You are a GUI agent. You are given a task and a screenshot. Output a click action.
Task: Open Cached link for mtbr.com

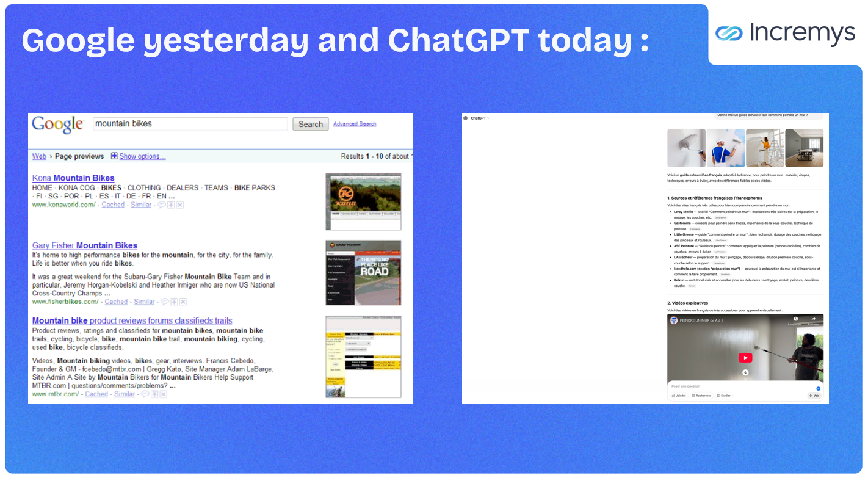(x=96, y=394)
